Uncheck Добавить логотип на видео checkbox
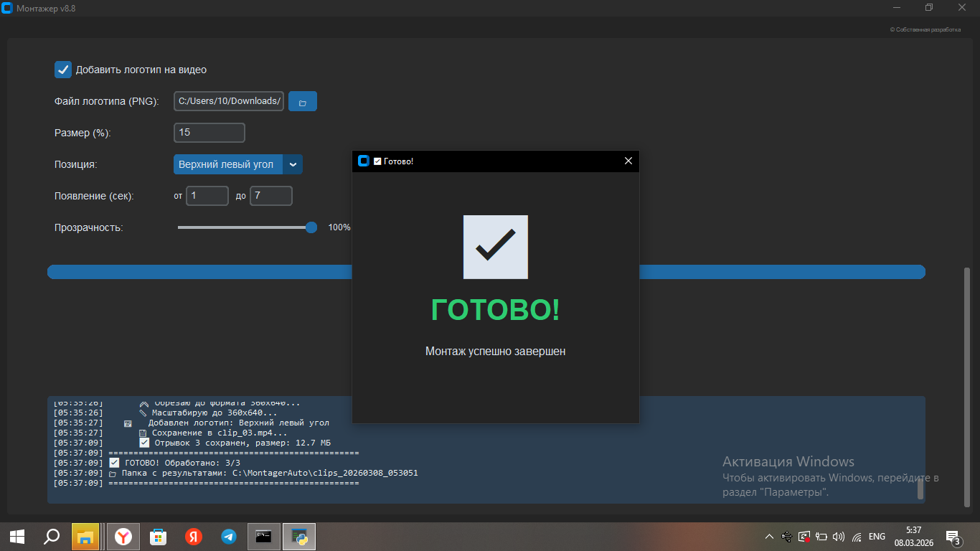 [x=63, y=70]
